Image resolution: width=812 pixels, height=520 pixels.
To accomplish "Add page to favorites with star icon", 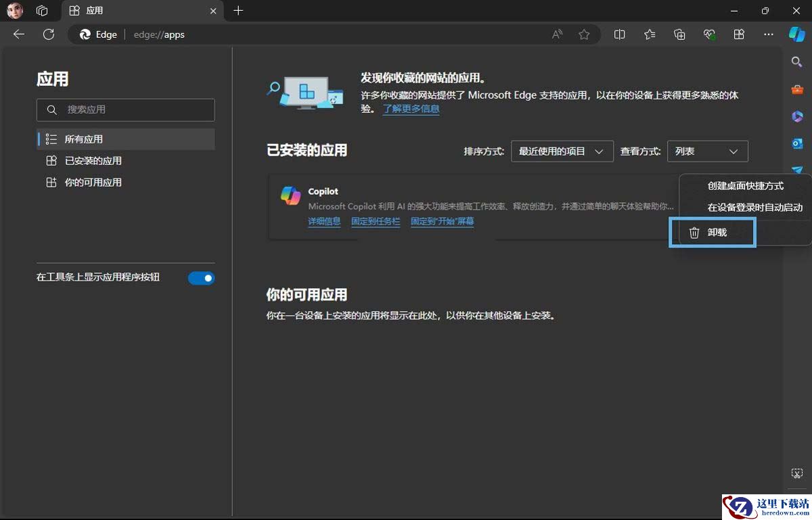I will [x=584, y=34].
